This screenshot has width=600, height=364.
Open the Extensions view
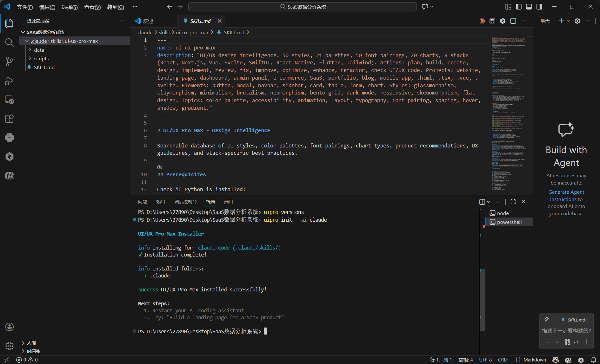pyautogui.click(x=10, y=119)
